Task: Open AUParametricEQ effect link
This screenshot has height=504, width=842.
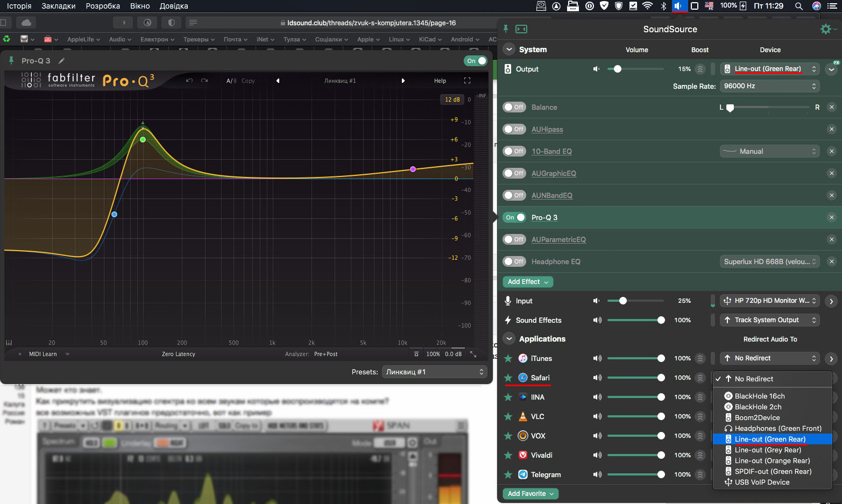Action: click(x=558, y=239)
